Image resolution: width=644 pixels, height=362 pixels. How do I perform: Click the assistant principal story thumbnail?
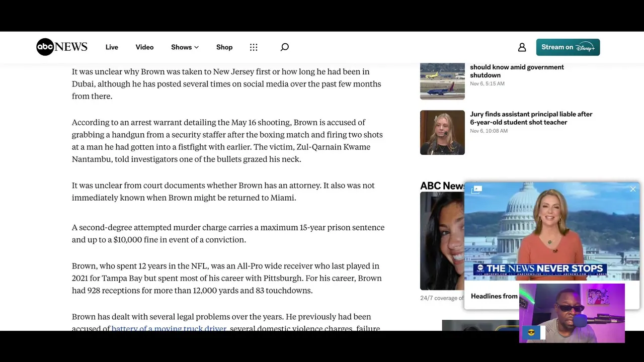(442, 132)
